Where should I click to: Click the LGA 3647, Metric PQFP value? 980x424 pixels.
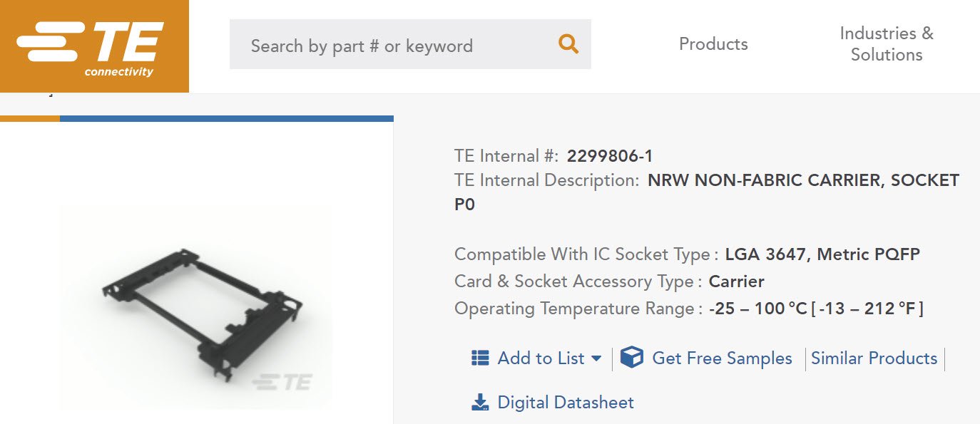click(822, 254)
